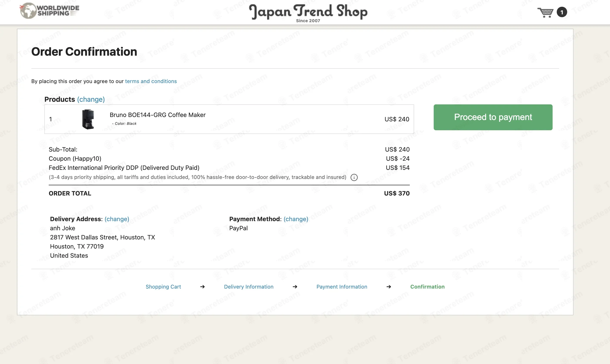Select the Confirmation step

pos(427,287)
